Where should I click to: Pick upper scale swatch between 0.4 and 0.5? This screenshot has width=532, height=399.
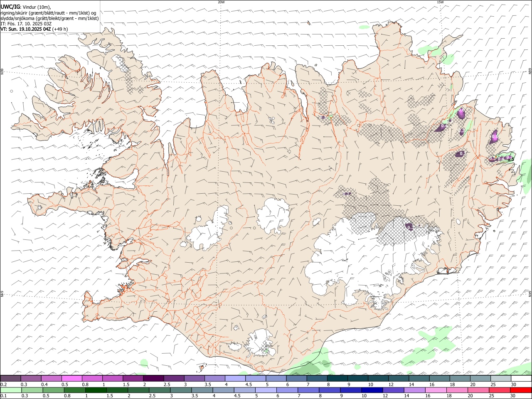51,379
